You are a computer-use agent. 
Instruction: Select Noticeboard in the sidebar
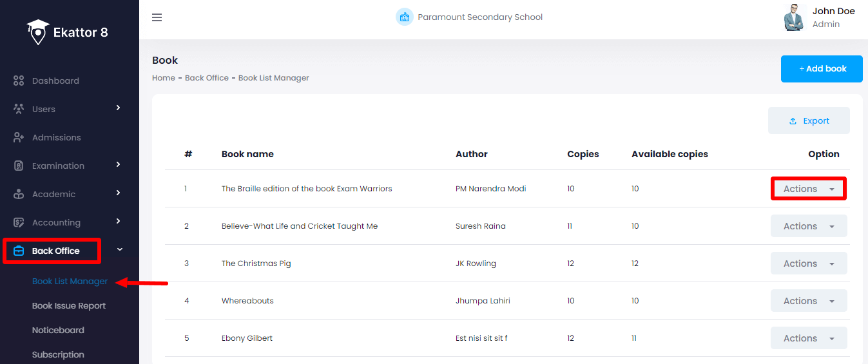[x=58, y=330]
